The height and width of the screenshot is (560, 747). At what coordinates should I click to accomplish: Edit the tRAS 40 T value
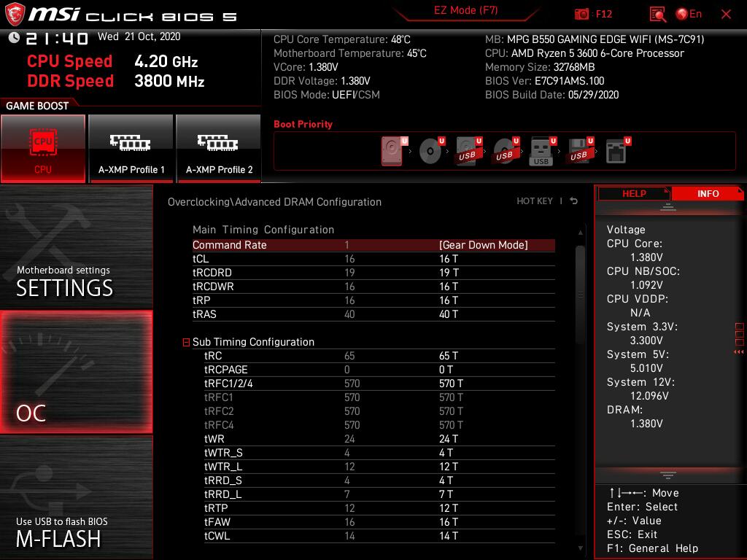[x=449, y=314]
